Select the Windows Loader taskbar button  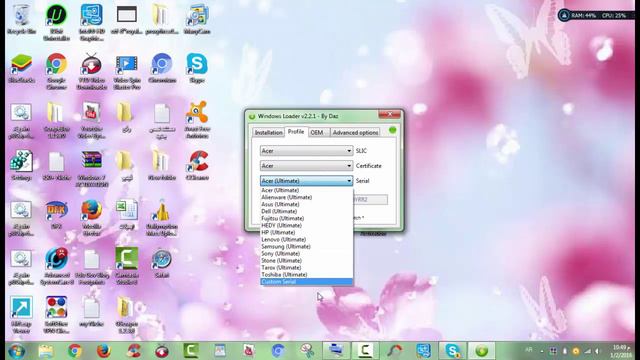click(482, 351)
